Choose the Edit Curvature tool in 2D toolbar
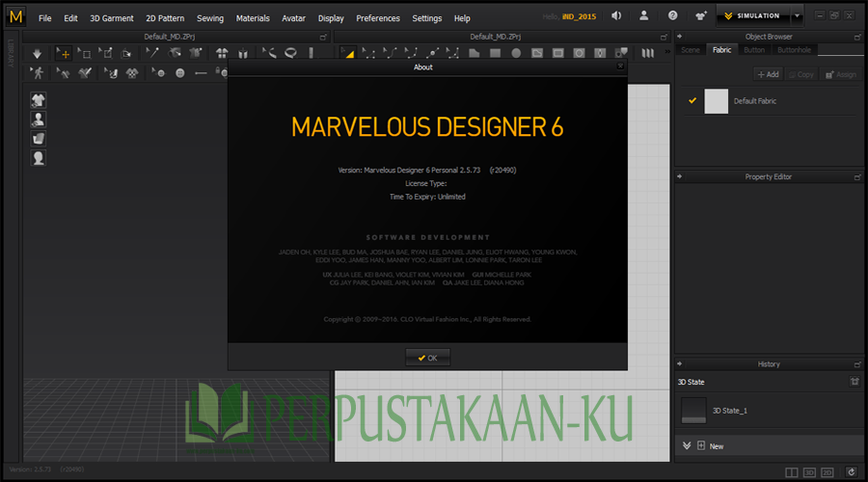 click(x=390, y=53)
